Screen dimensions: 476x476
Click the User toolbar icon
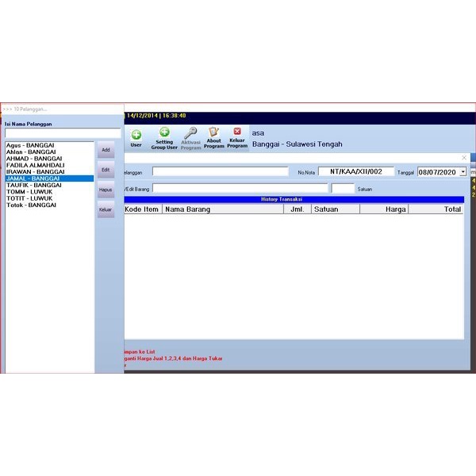click(x=136, y=137)
